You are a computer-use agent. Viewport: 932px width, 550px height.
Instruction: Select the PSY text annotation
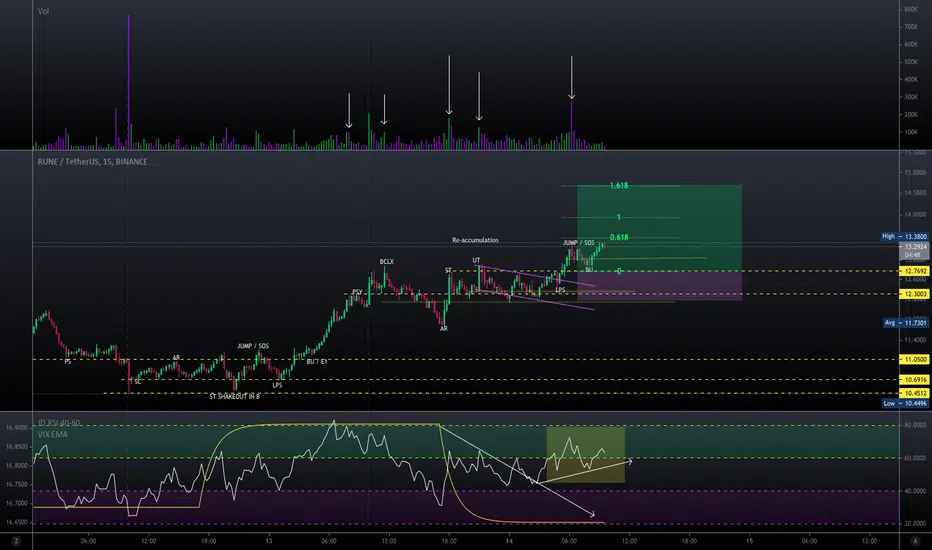[357, 292]
